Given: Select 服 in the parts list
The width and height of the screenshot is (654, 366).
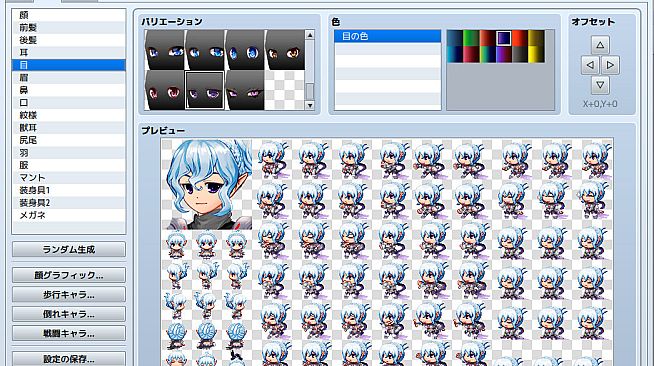Looking at the screenshot, I should click(x=69, y=165).
